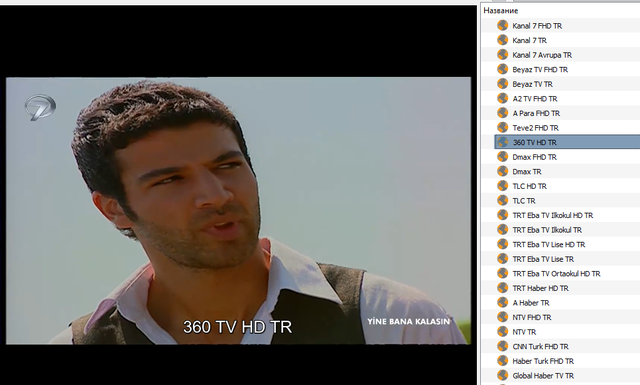The image size is (640, 385).
Task: Click the globe icon next to NTV FHD TR
Action: tap(502, 317)
